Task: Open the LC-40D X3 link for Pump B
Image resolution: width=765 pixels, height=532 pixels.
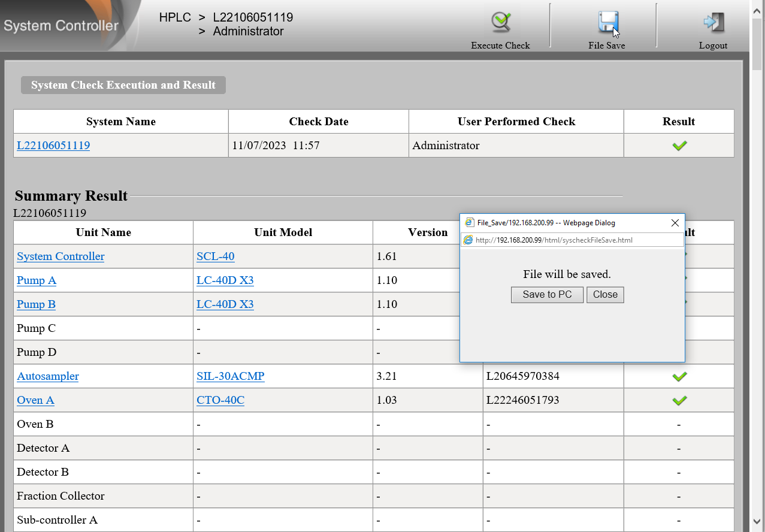Action: 225,304
